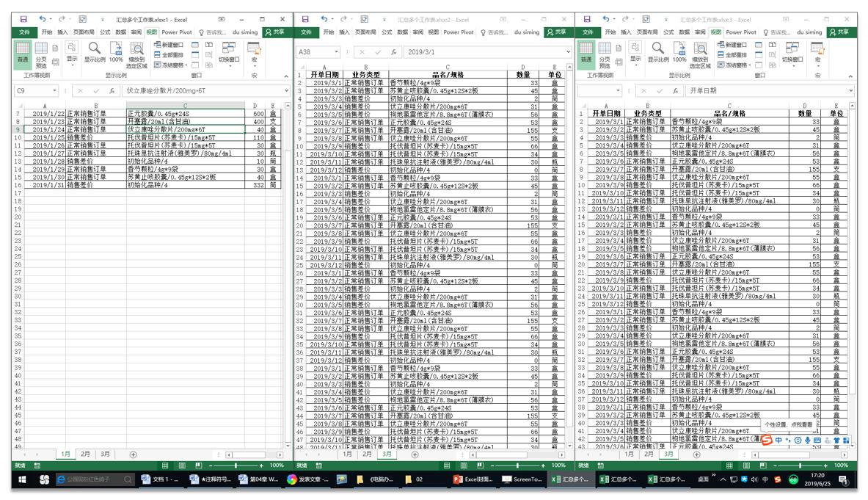Click 共享 share button in left window

tap(274, 32)
